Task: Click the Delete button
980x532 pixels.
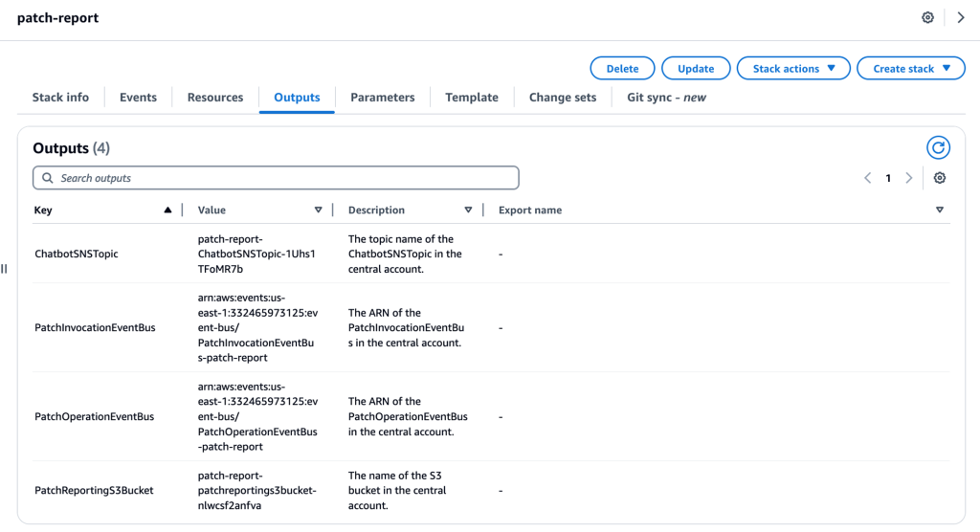Action: click(x=622, y=68)
